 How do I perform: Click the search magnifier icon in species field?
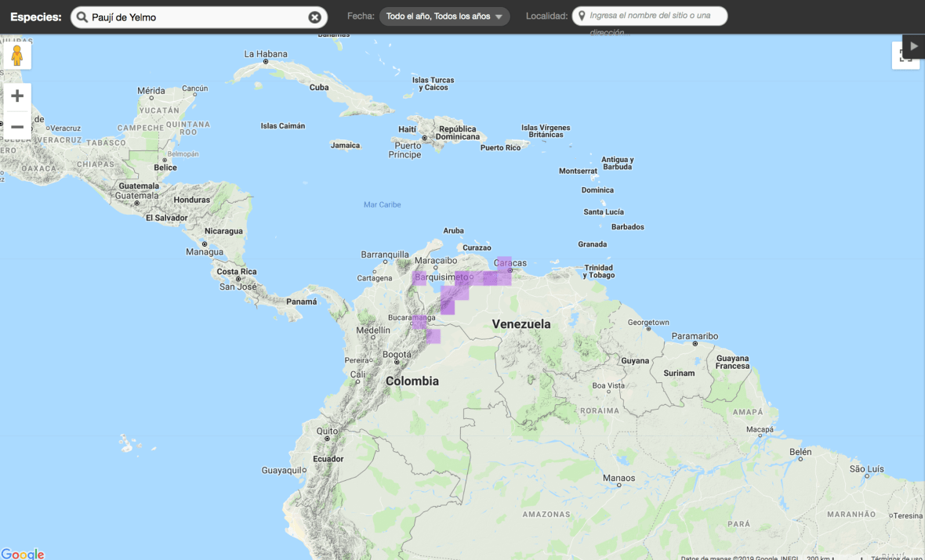[x=82, y=17]
